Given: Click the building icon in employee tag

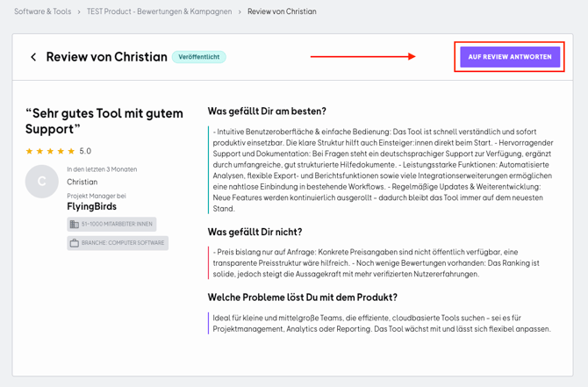Looking at the screenshot, I should click(x=74, y=225).
